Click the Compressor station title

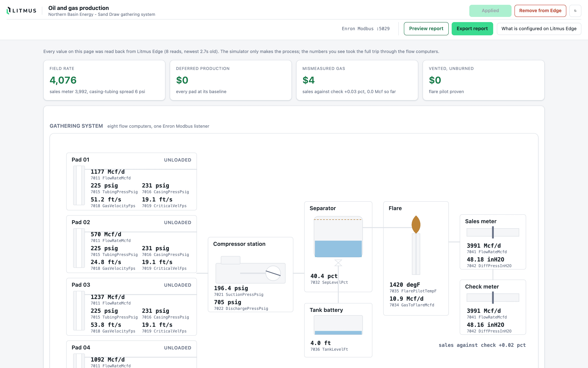pos(239,244)
